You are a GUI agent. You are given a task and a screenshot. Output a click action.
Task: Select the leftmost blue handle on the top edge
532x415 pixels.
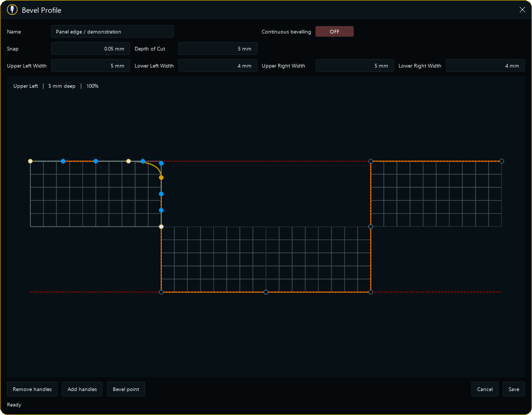pyautogui.click(x=63, y=161)
